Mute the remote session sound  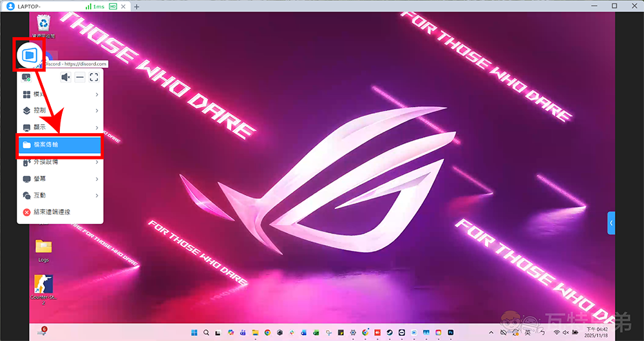66,77
